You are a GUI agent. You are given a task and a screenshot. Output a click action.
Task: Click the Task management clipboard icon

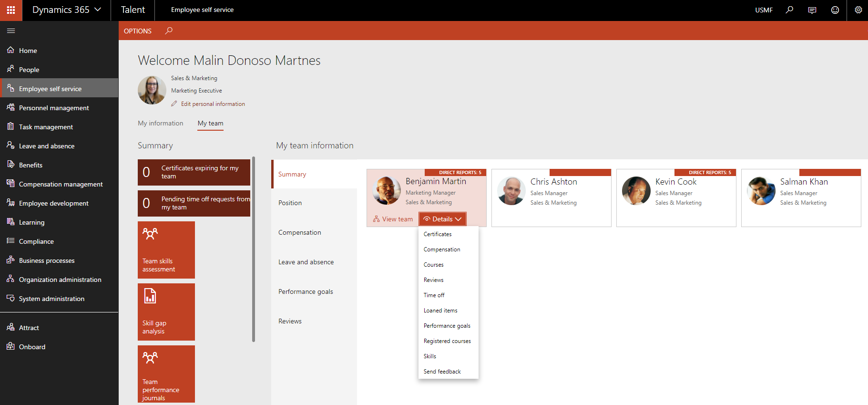coord(10,126)
